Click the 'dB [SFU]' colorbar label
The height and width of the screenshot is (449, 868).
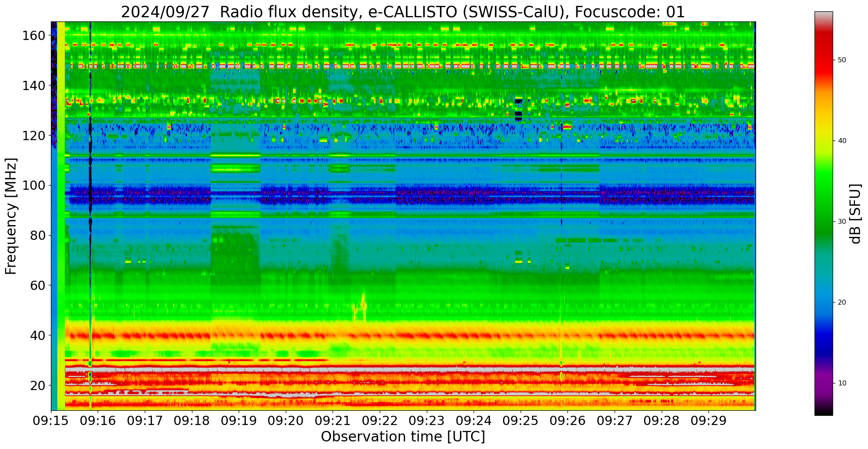point(855,214)
